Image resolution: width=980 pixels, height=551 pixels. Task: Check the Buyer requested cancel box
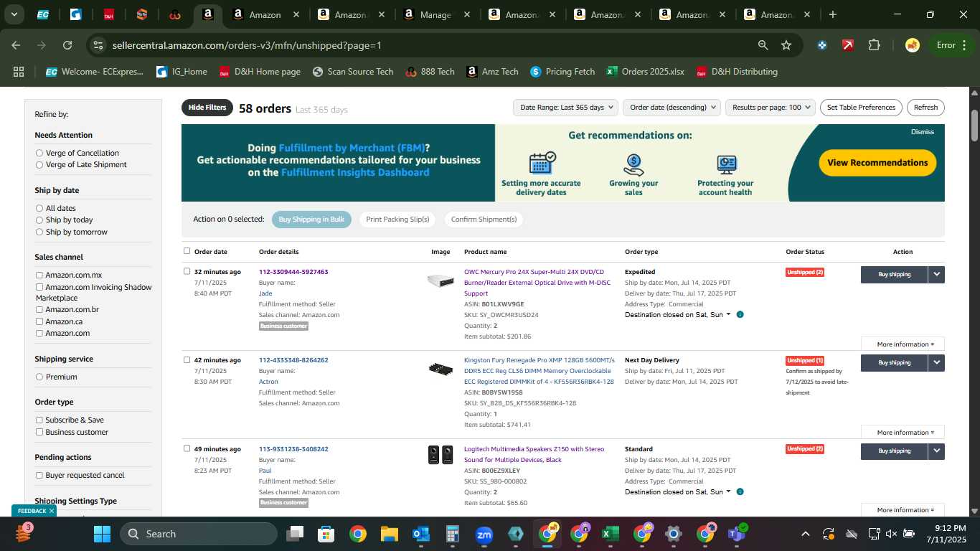point(39,475)
